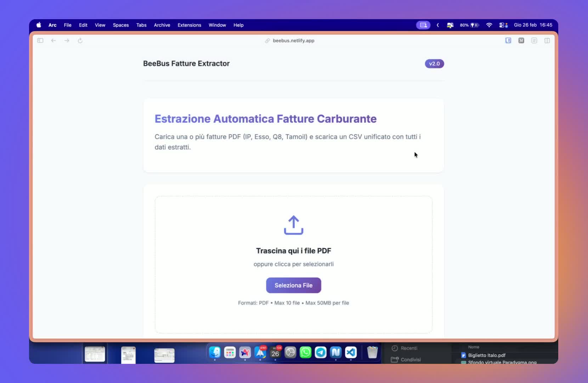
Task: Open the Help menu
Action: tap(238, 25)
